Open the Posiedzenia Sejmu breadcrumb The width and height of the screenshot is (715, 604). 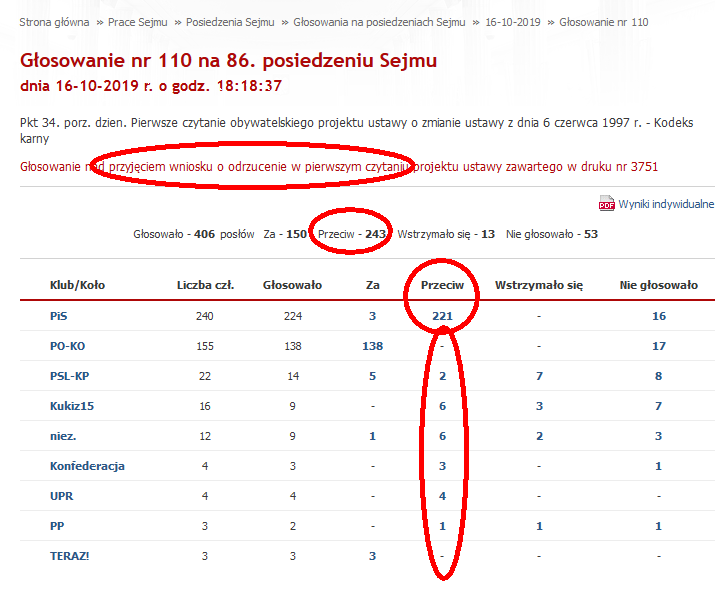click(x=230, y=22)
